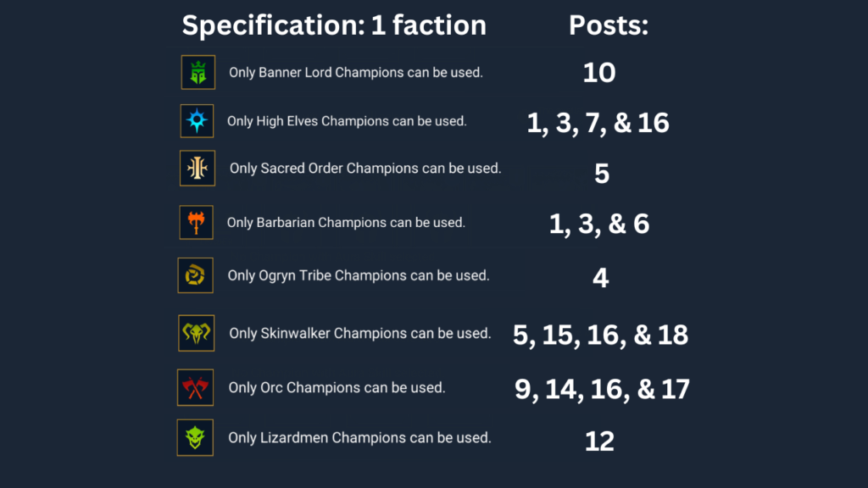The height and width of the screenshot is (488, 868).
Task: Click the Orc crossed-axes faction icon
Action: click(196, 387)
